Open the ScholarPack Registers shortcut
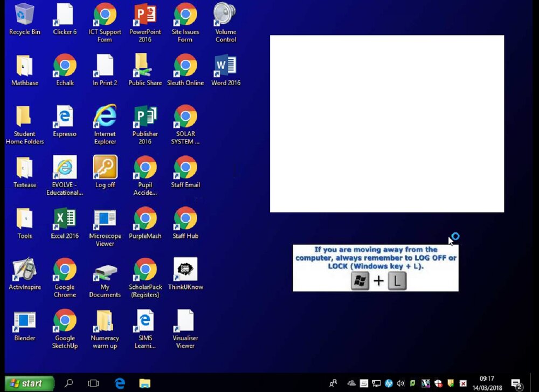The width and height of the screenshot is (539, 392). pyautogui.click(x=145, y=278)
